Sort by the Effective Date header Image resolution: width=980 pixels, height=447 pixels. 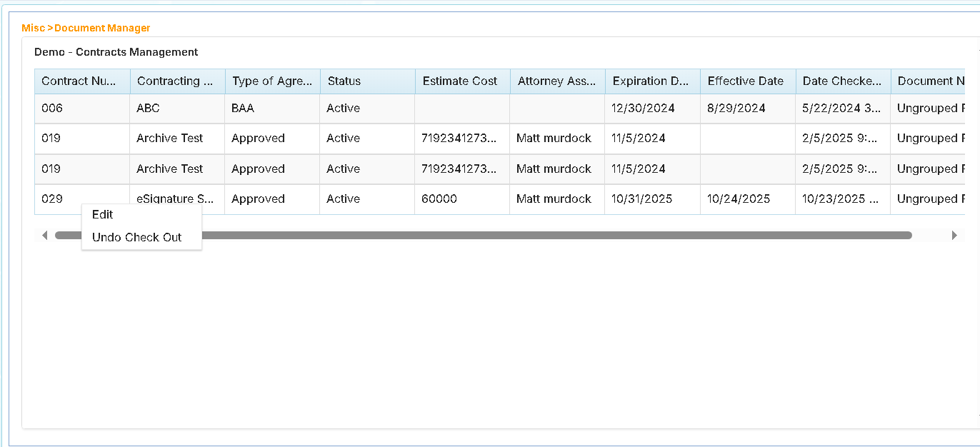[746, 81]
